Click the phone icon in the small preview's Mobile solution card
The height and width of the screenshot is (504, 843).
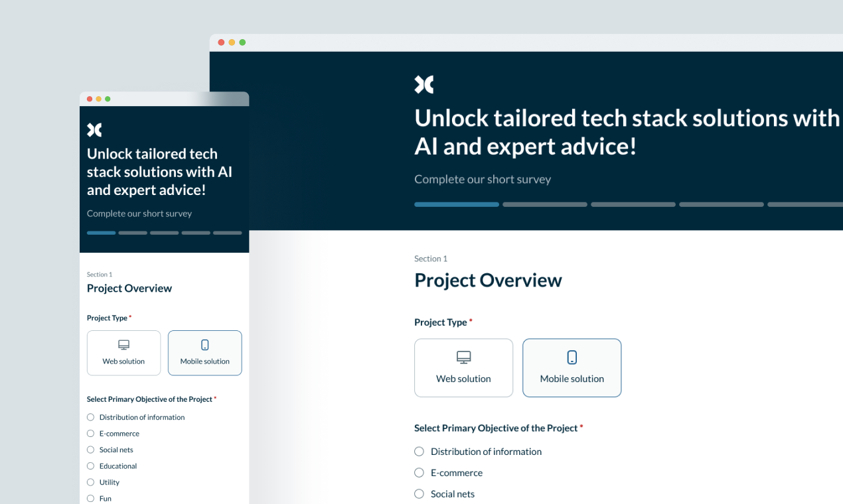(x=204, y=344)
